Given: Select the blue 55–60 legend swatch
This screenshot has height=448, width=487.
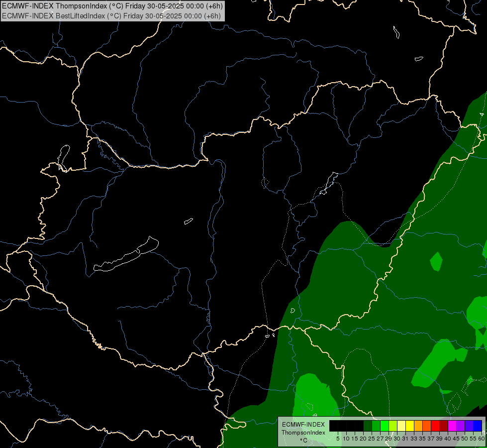Looking at the screenshot, I should (x=478, y=426).
